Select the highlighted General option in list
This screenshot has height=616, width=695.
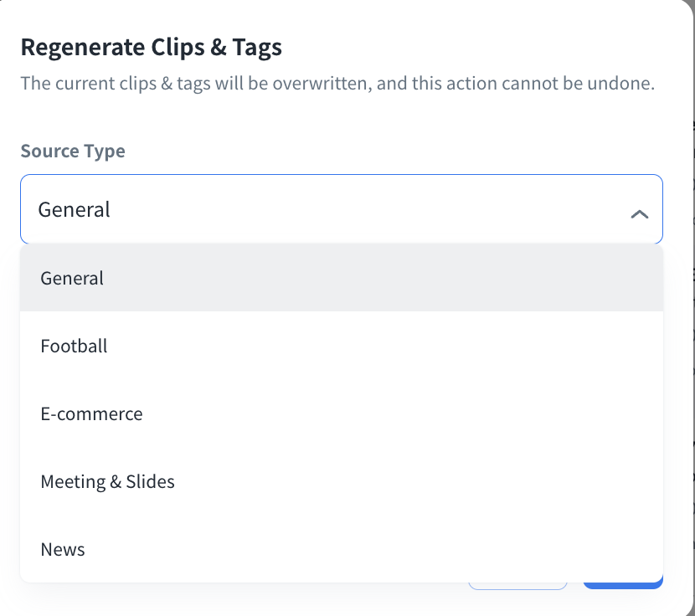(x=72, y=278)
